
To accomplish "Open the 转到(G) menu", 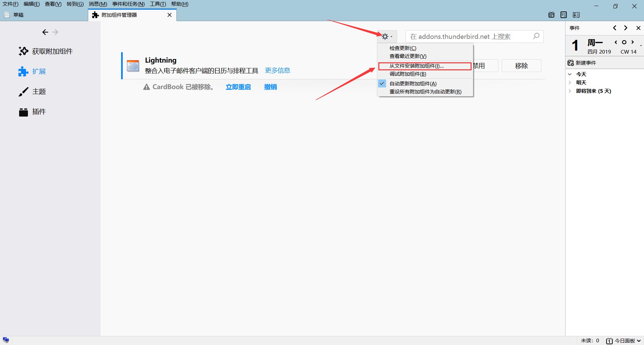I will 75,4.
